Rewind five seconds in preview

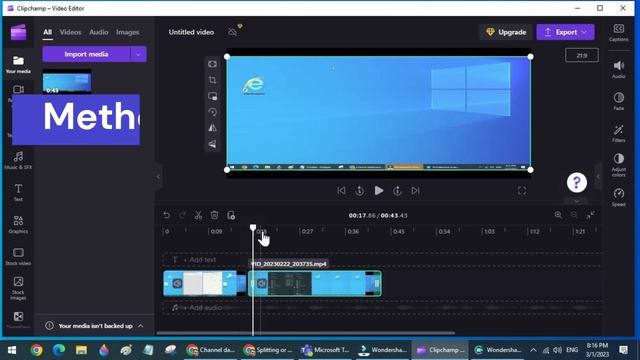pyautogui.click(x=360, y=191)
